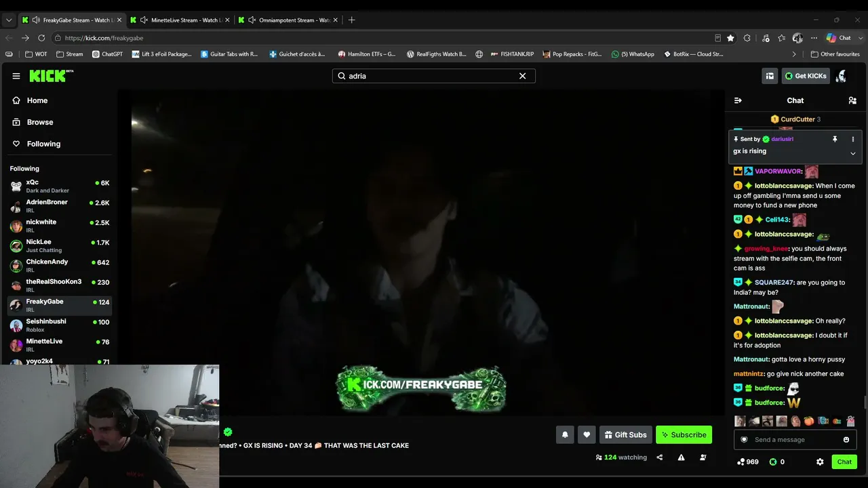Open ChickenAndy's stream from sidebar

point(60,265)
